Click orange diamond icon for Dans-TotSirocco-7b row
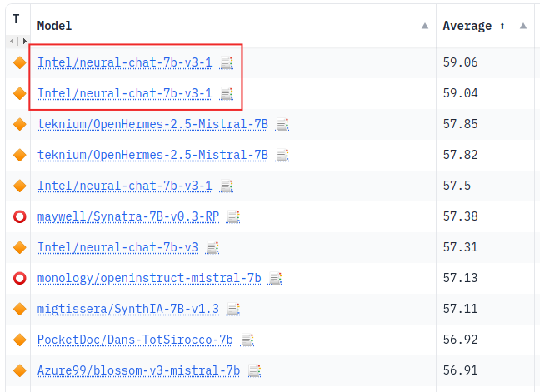 click(x=20, y=340)
